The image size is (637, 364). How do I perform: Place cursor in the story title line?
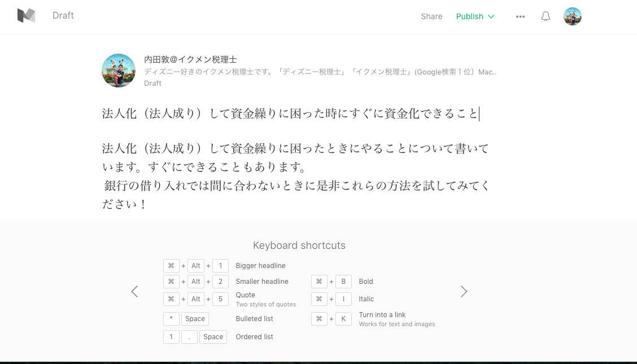click(x=290, y=113)
